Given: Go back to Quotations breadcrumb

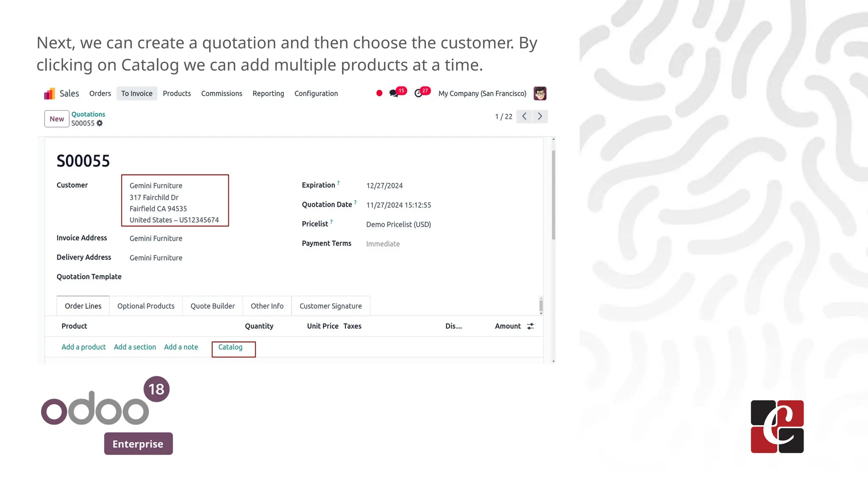Looking at the screenshot, I should (88, 114).
